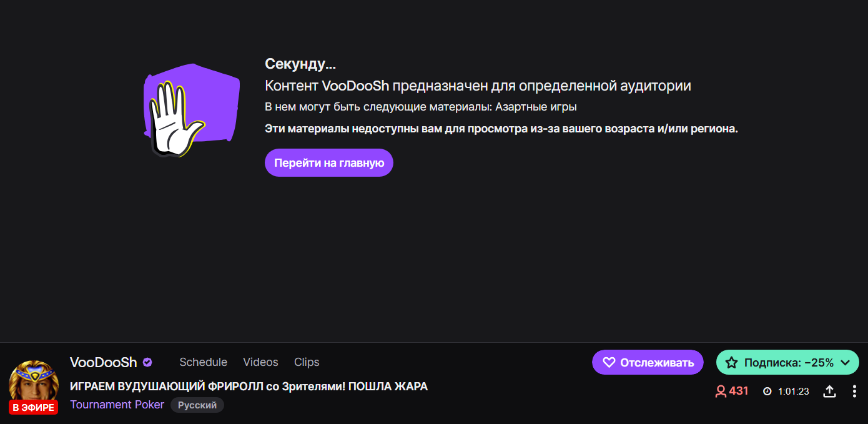Click the stream title text

249,387
